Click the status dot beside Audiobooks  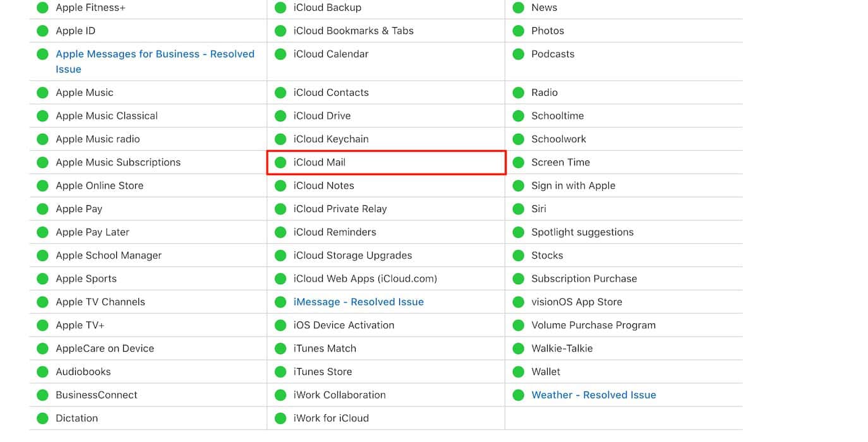(42, 372)
